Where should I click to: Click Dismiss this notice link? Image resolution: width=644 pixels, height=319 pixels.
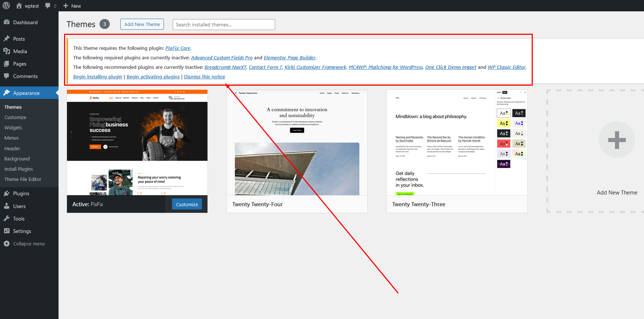[x=205, y=77]
